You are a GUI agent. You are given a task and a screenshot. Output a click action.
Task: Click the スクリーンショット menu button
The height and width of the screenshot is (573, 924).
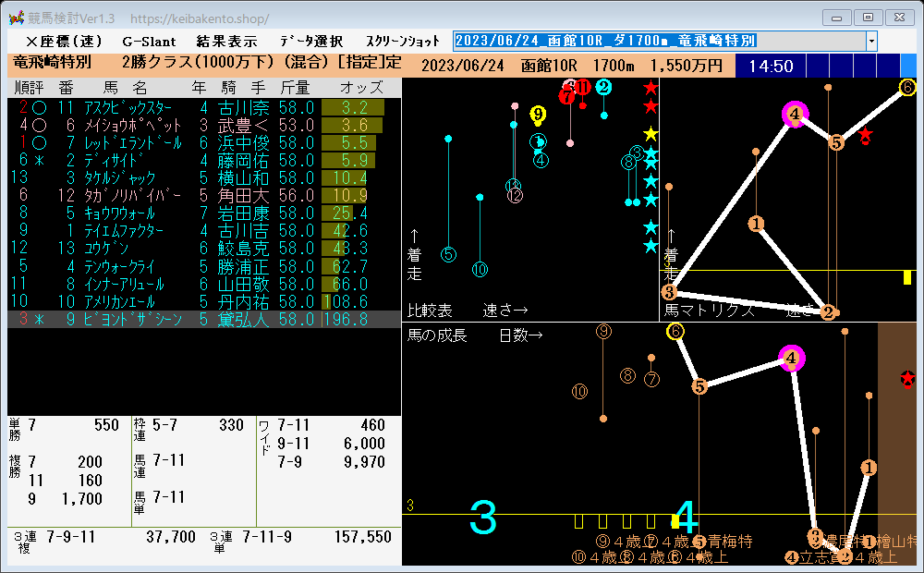coord(403,42)
